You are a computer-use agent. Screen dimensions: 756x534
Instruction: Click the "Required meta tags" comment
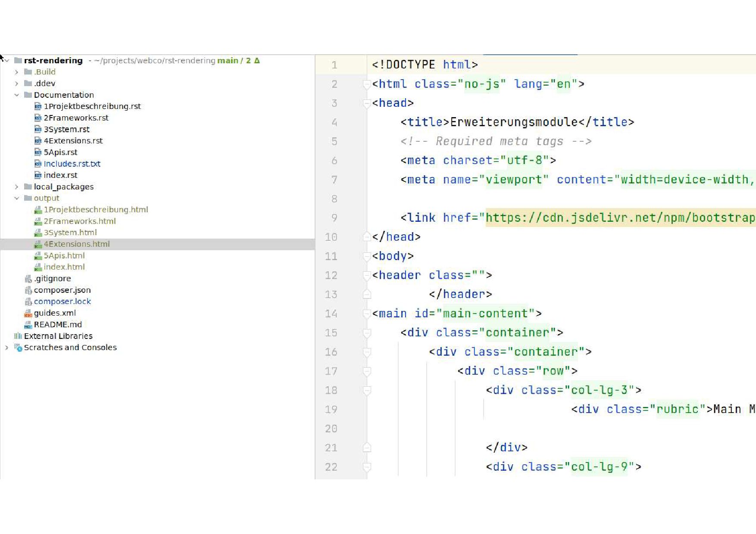click(x=496, y=141)
